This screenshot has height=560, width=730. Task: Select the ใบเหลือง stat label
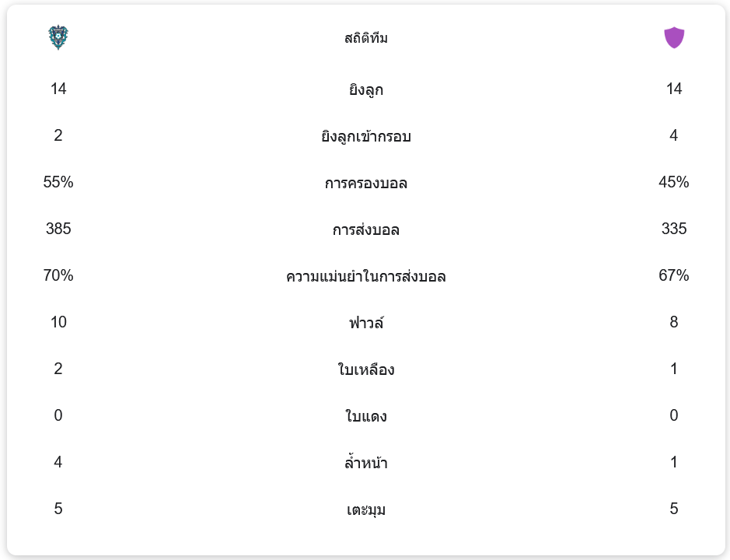(x=366, y=369)
